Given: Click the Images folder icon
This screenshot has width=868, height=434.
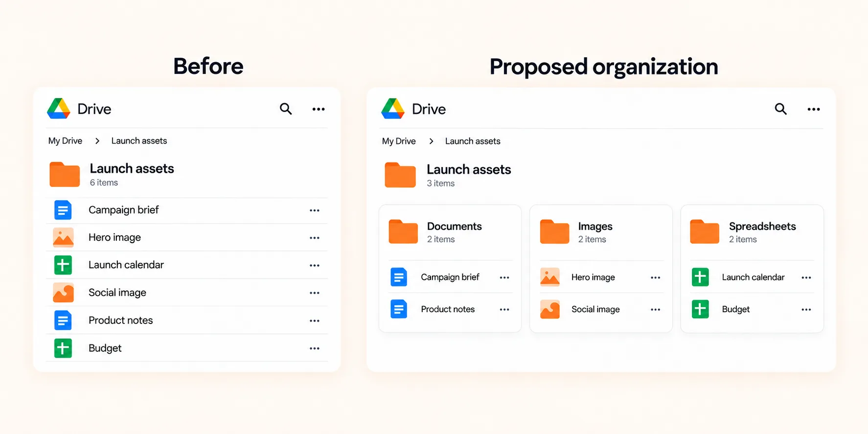Looking at the screenshot, I should (x=554, y=231).
